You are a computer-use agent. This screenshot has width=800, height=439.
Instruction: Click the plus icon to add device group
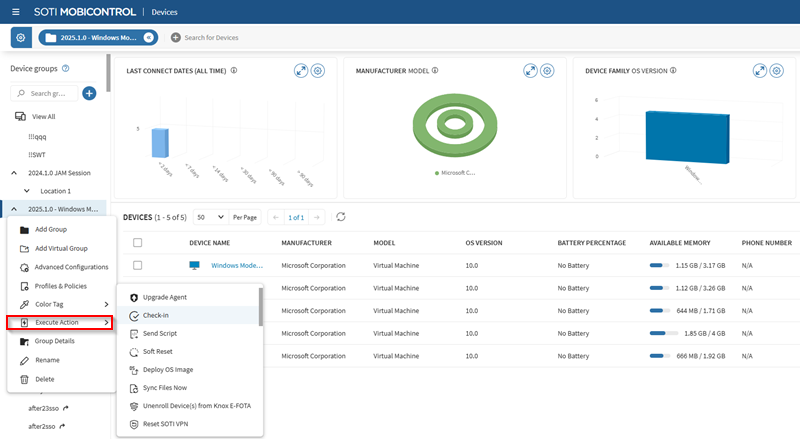tap(89, 93)
